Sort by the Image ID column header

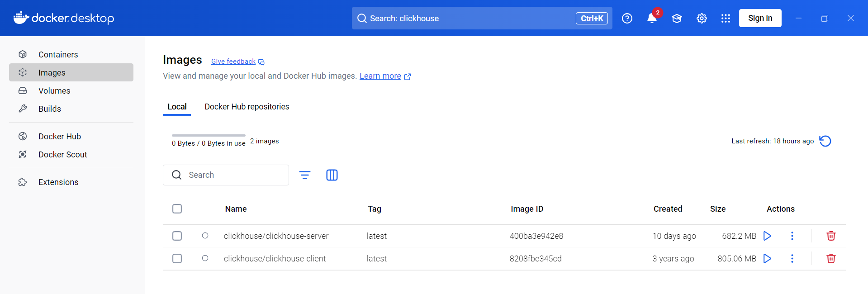pyautogui.click(x=527, y=209)
